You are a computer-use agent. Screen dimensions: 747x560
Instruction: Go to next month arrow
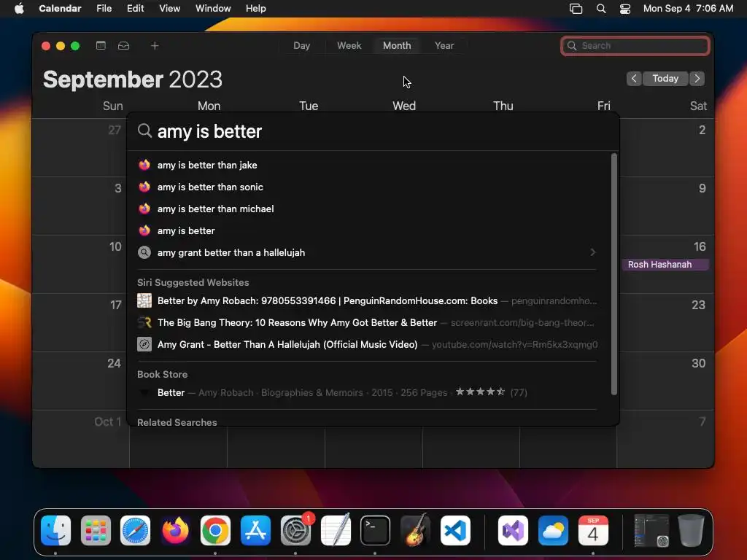pos(697,79)
